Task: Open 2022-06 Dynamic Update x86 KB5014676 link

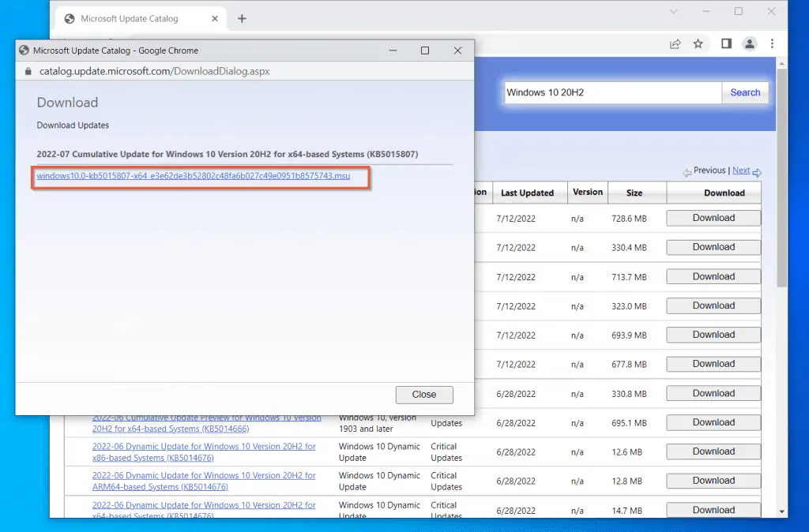Action: coord(204,452)
